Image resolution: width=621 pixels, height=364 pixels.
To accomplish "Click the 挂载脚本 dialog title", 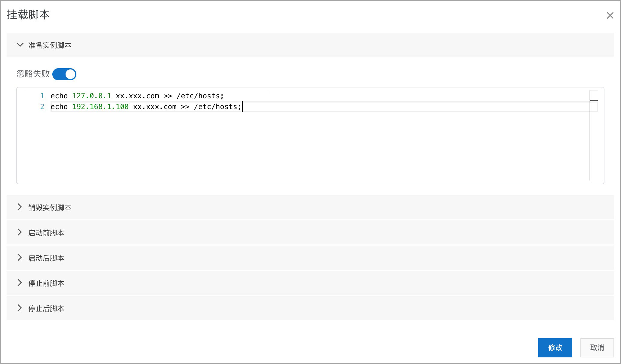I will 28,15.
